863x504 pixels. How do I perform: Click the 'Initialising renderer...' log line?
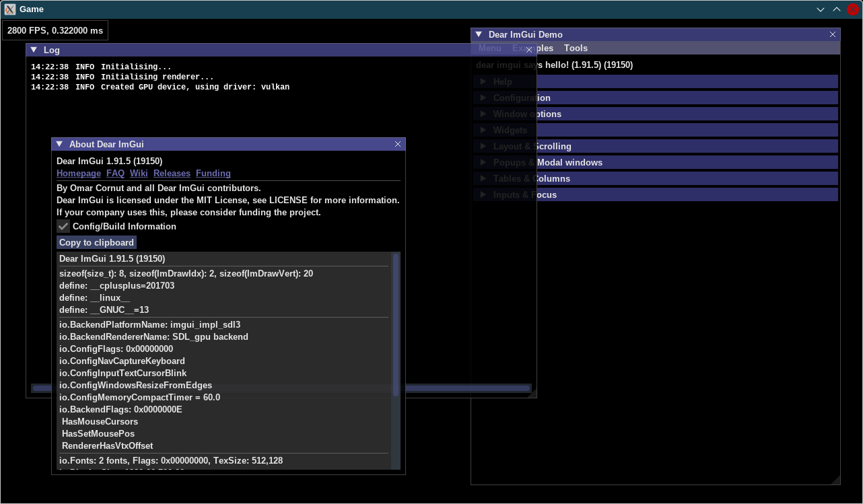[123, 77]
